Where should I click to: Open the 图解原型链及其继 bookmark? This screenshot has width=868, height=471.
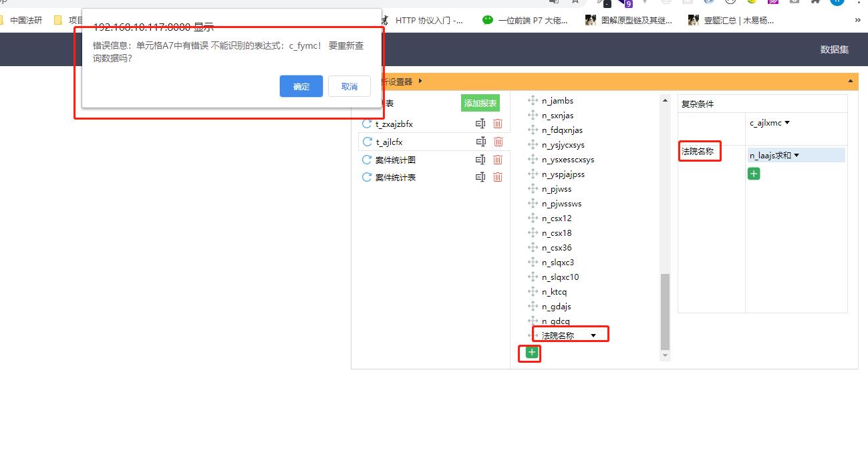pos(629,20)
